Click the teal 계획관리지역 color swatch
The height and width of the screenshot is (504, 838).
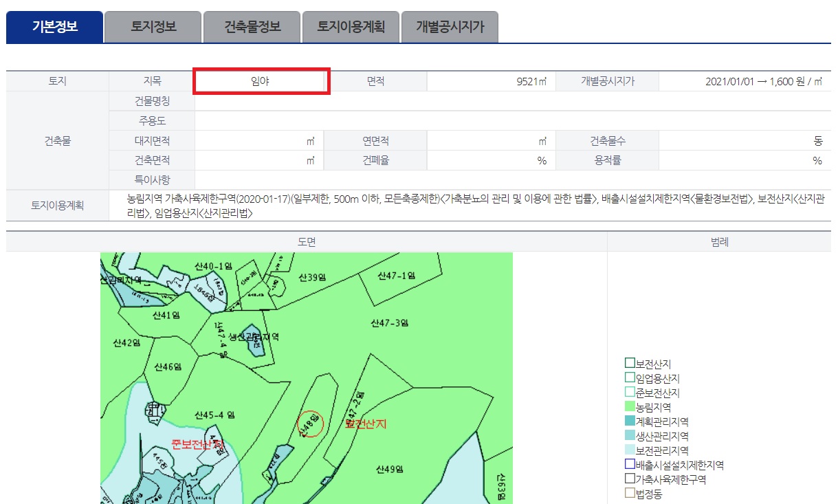tap(631, 421)
